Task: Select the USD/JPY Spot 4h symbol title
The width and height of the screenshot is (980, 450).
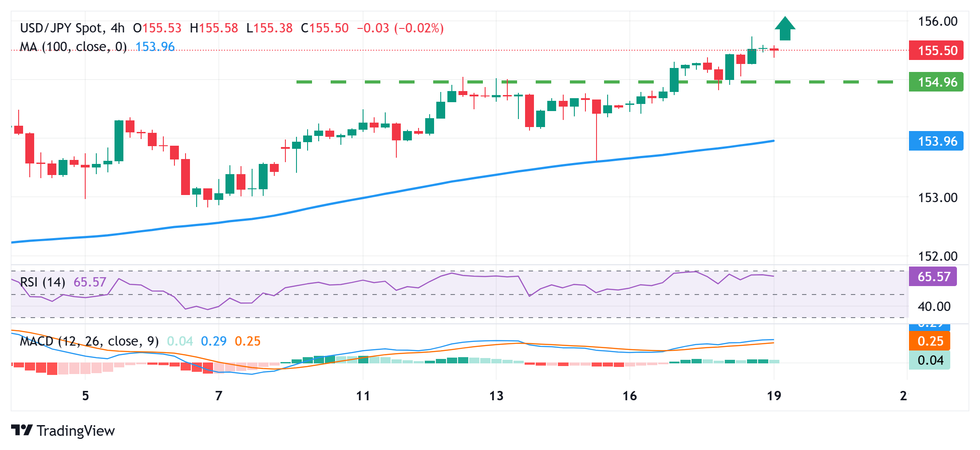Action: point(72,28)
